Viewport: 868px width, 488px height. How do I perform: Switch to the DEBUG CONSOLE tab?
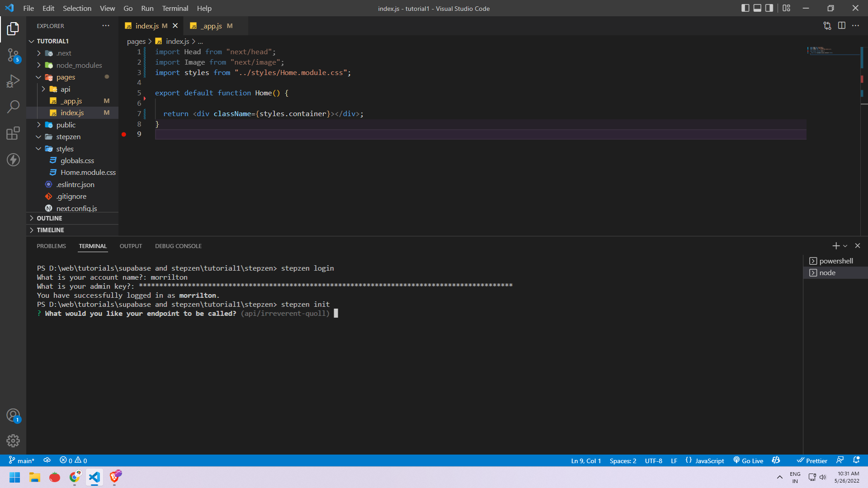coord(178,246)
